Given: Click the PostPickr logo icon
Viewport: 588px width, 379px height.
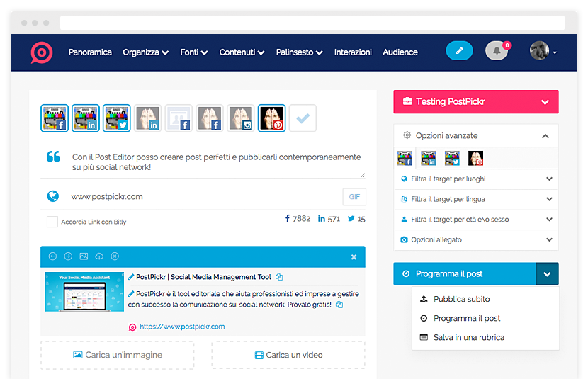Looking at the screenshot, I should [x=41, y=52].
